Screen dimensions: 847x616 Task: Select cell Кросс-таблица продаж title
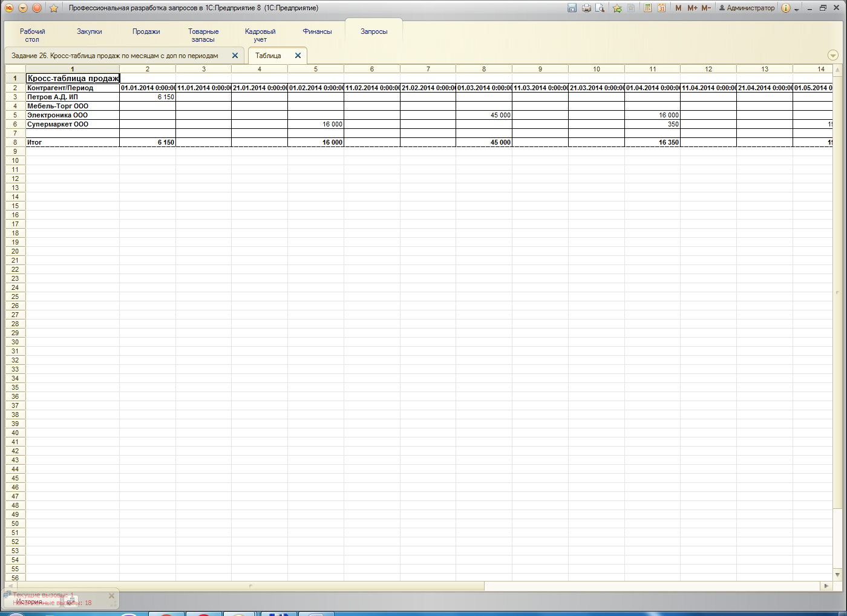click(73, 78)
